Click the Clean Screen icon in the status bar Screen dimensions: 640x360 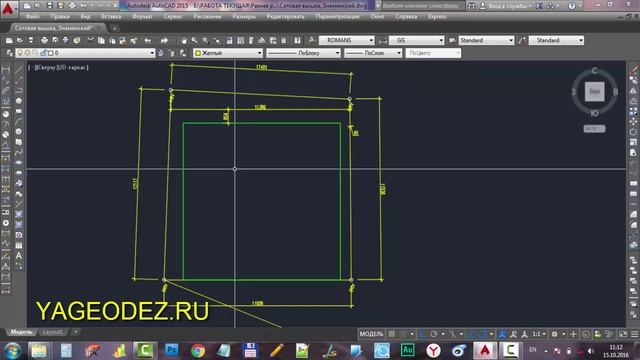[x=623, y=334]
